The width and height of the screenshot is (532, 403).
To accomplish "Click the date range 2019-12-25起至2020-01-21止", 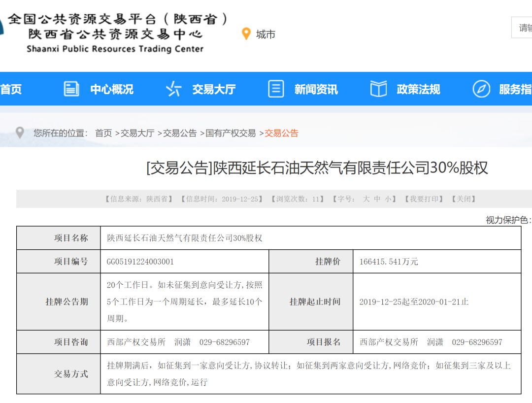I will pos(414,302).
